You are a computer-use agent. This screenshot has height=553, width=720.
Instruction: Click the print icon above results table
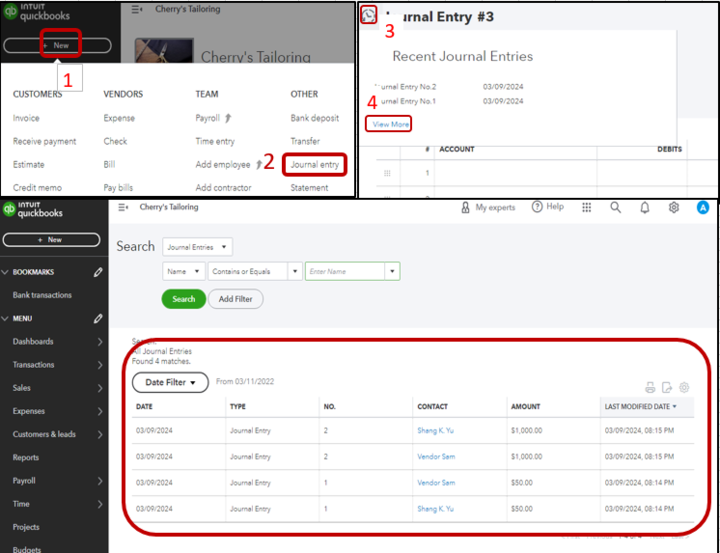[x=650, y=388]
